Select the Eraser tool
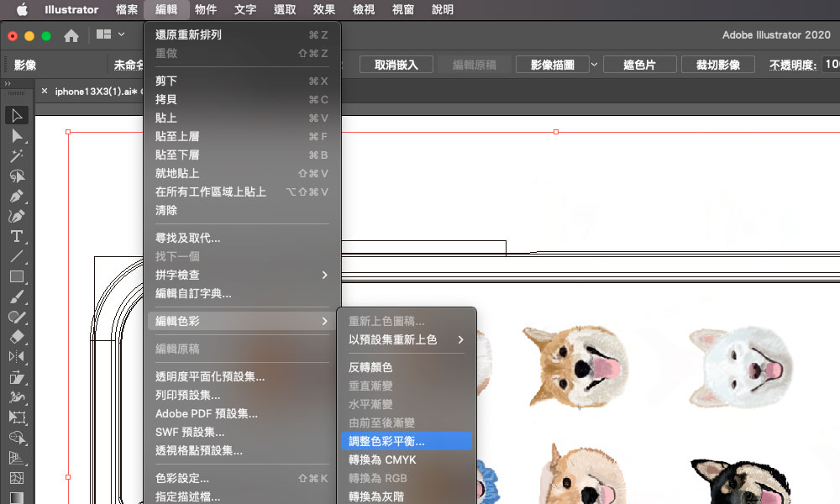This screenshot has height=504, width=840. (x=17, y=336)
